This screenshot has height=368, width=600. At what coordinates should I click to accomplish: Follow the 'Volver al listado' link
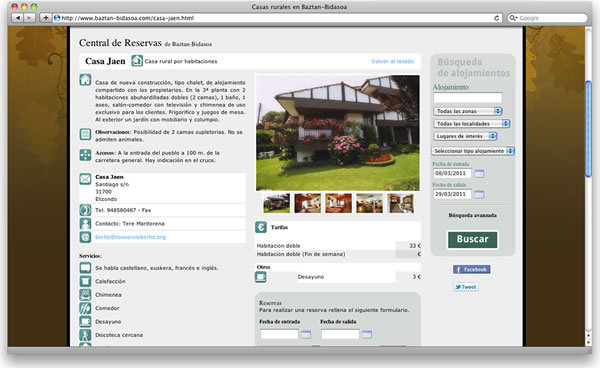[392, 61]
